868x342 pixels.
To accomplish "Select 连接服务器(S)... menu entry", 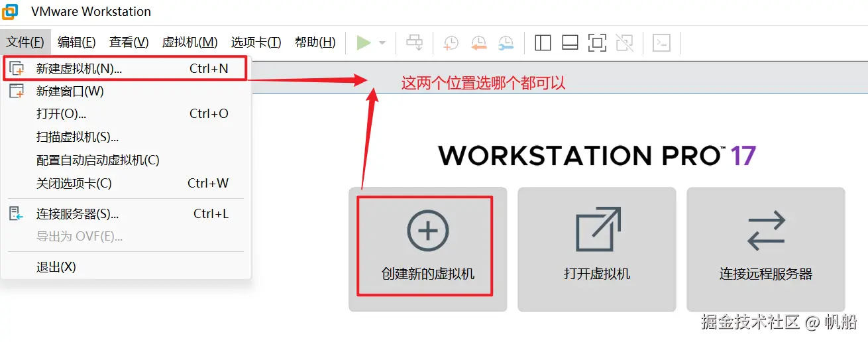I will (x=126, y=213).
